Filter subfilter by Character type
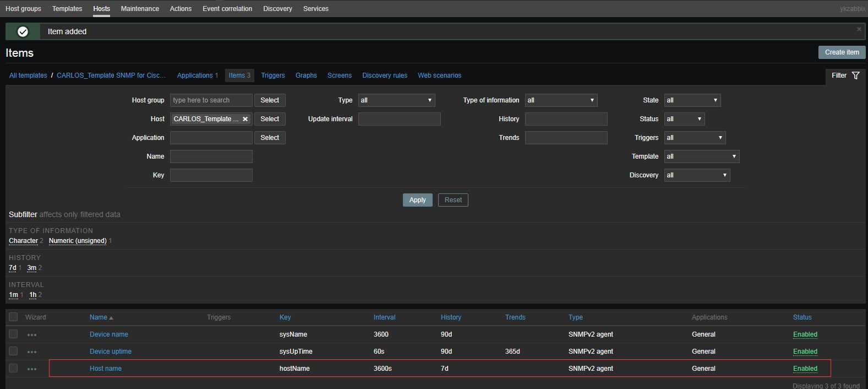The width and height of the screenshot is (868, 389). [x=23, y=241]
